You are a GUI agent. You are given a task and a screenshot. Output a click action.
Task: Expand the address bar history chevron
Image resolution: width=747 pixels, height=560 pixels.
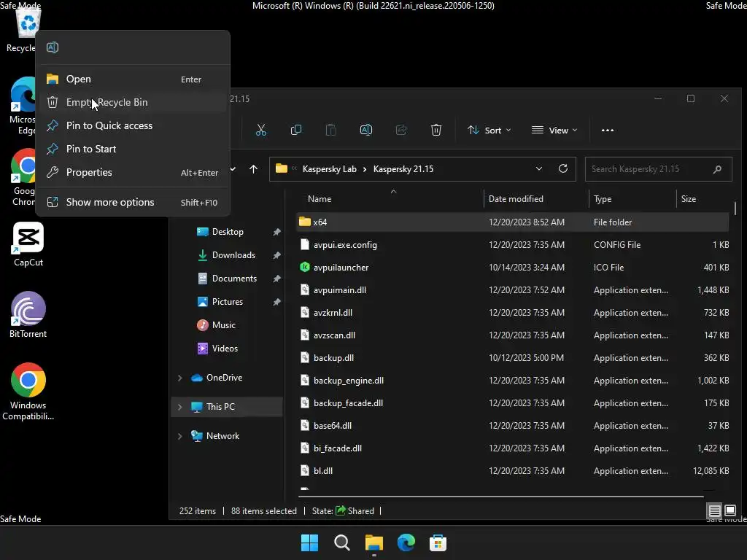[539, 169]
